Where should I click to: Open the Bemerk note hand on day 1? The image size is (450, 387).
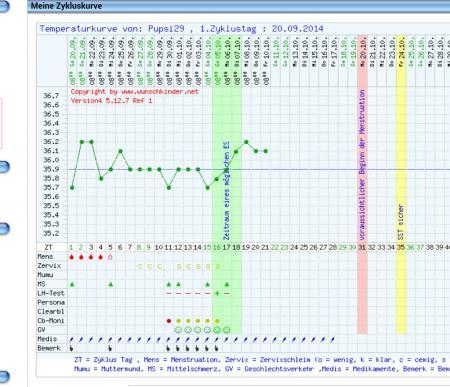tap(71, 348)
